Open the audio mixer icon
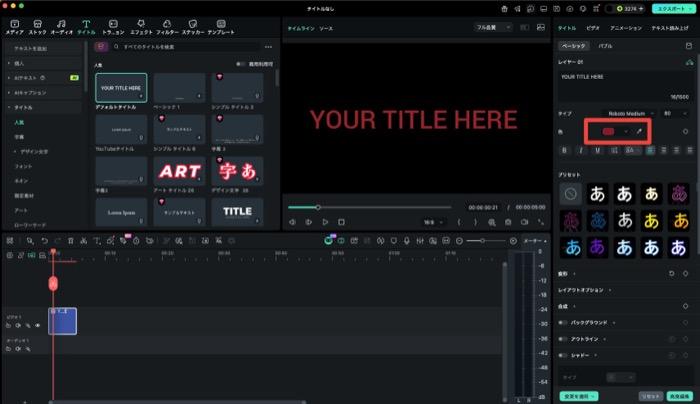 420,241
